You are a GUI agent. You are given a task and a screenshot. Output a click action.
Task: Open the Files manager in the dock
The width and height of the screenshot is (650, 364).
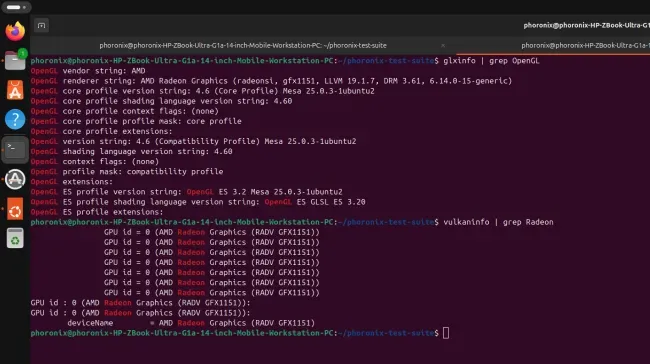(15, 61)
